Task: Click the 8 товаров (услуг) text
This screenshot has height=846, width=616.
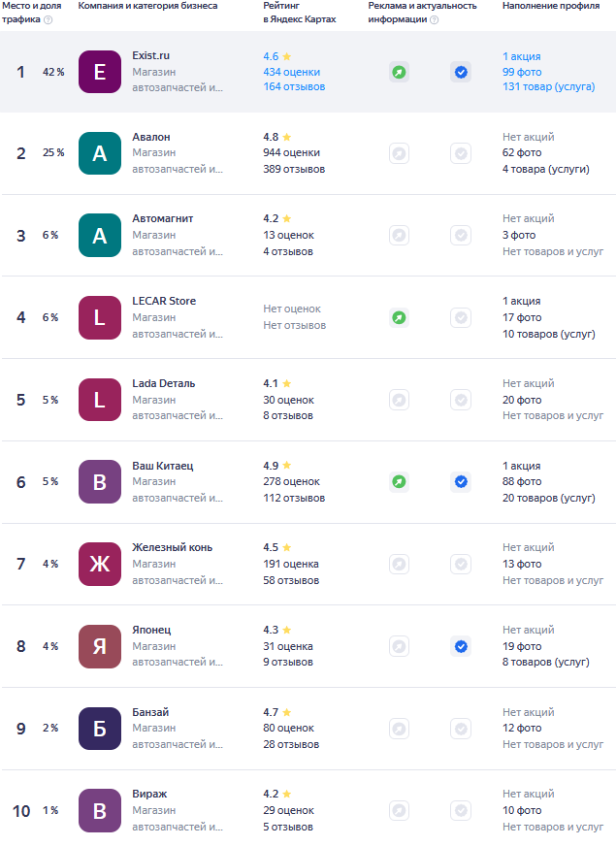Action: click(x=546, y=662)
